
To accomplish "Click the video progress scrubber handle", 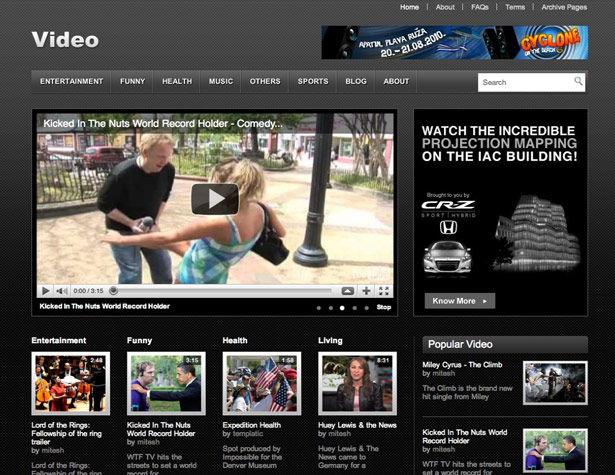I will point(113,291).
